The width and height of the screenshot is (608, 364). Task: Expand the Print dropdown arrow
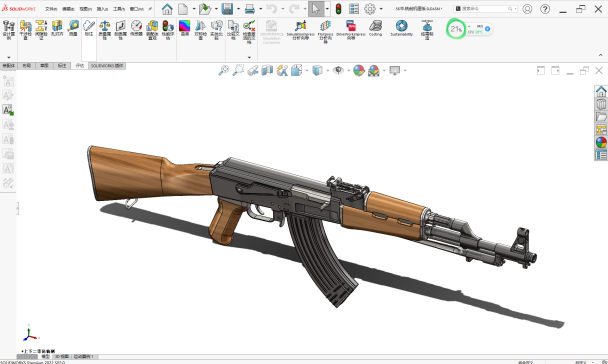[x=261, y=9]
